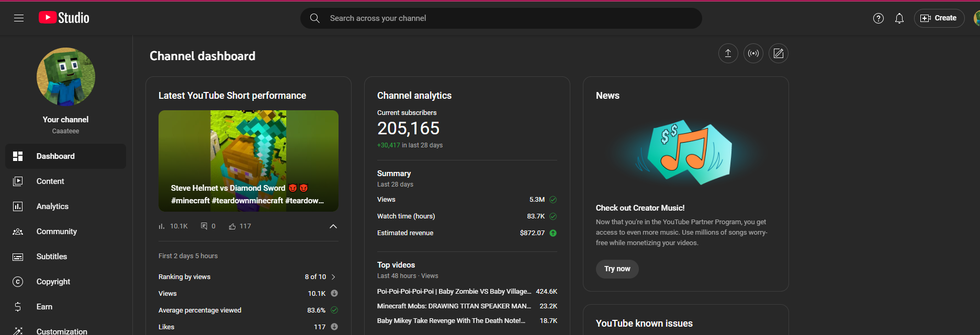980x335 pixels.
Task: Open Analytics in the sidebar
Action: [x=66, y=206]
